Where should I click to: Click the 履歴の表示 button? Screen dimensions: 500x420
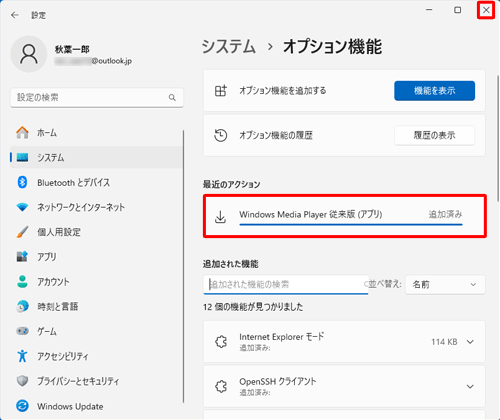click(x=434, y=135)
